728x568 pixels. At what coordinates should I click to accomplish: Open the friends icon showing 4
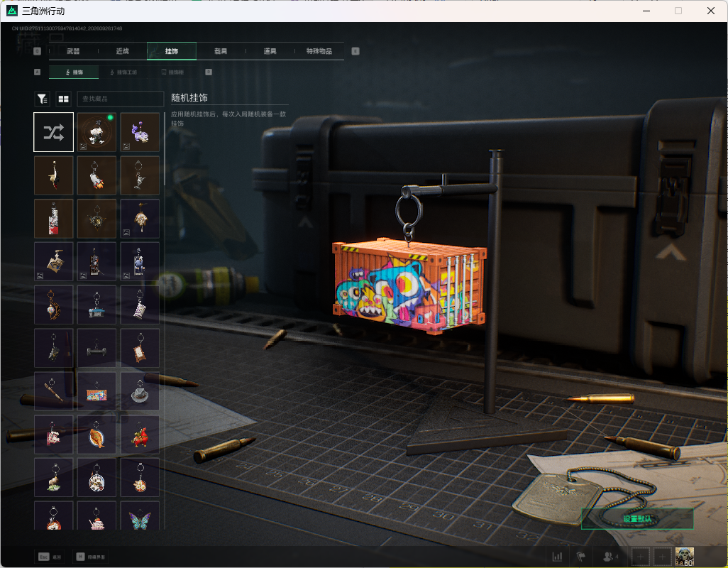pos(610,557)
